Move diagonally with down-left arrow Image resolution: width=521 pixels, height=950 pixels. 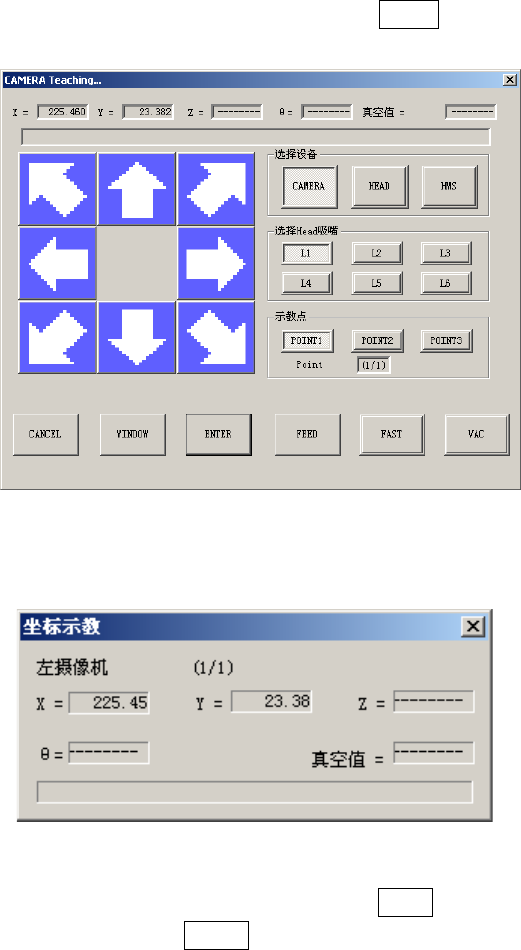pyautogui.click(x=58, y=337)
